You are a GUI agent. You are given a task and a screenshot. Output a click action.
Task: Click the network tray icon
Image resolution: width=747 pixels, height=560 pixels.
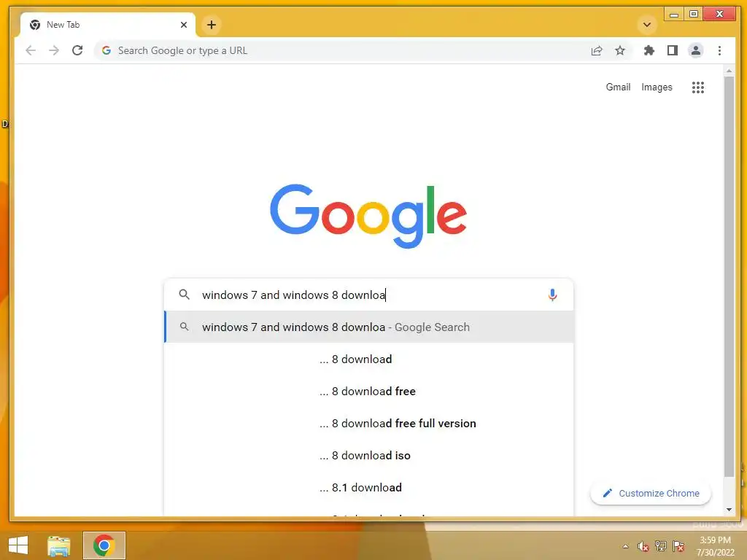(x=660, y=546)
